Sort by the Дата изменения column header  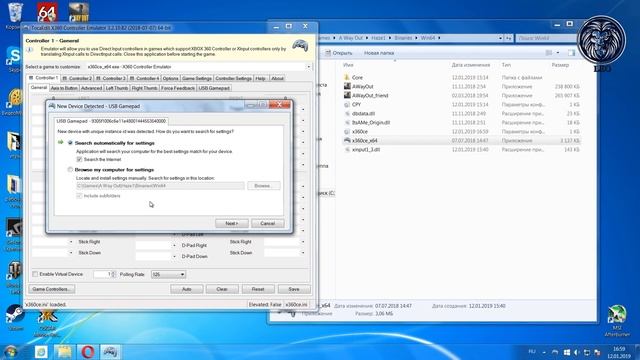471,65
